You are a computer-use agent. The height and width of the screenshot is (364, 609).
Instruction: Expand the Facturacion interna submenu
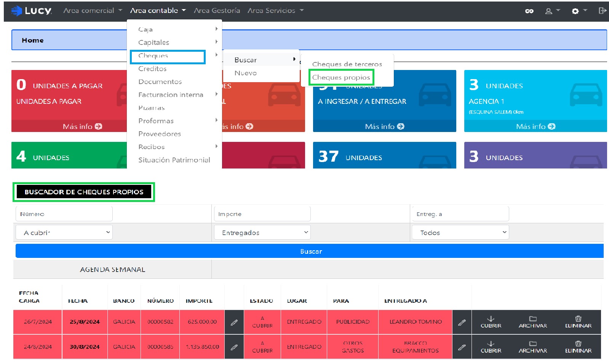174,95
